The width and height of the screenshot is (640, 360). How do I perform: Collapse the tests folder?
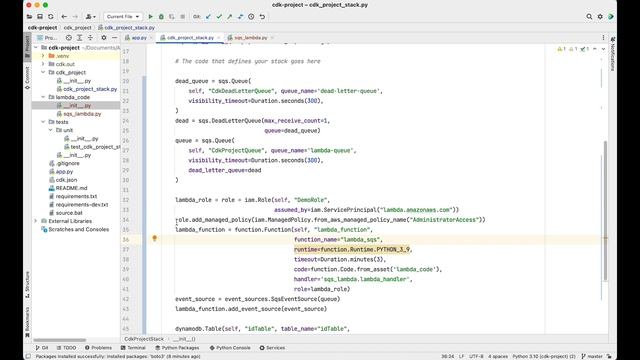[x=43, y=122]
